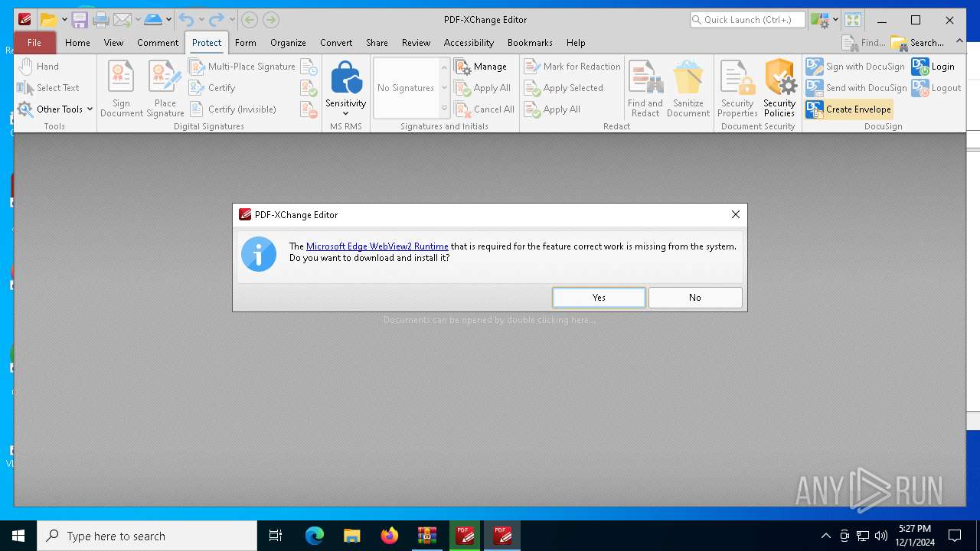The width and height of the screenshot is (980, 551).
Task: Click the Place Signature icon
Action: point(165,89)
